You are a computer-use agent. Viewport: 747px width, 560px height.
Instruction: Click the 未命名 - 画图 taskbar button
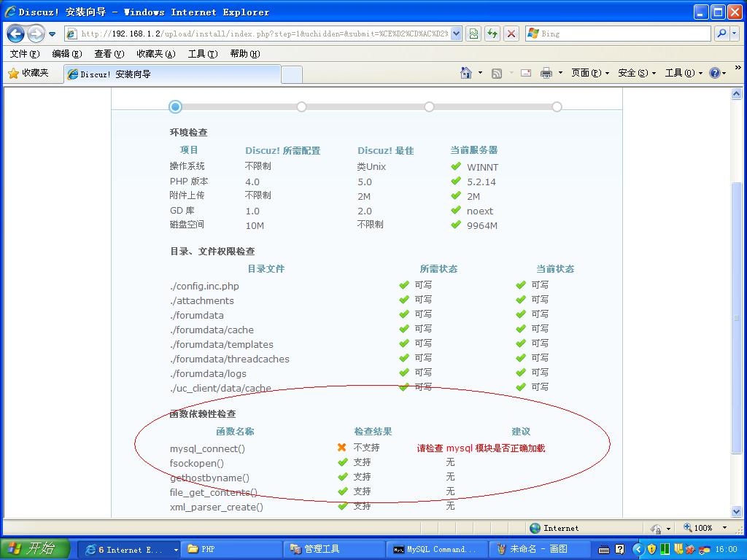click(539, 550)
